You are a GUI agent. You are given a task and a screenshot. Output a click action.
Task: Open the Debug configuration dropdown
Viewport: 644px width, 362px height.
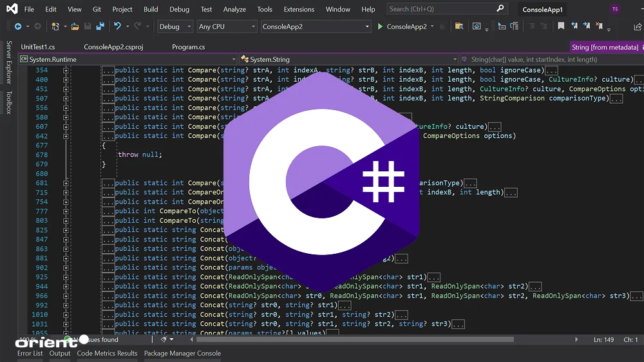coord(175,26)
